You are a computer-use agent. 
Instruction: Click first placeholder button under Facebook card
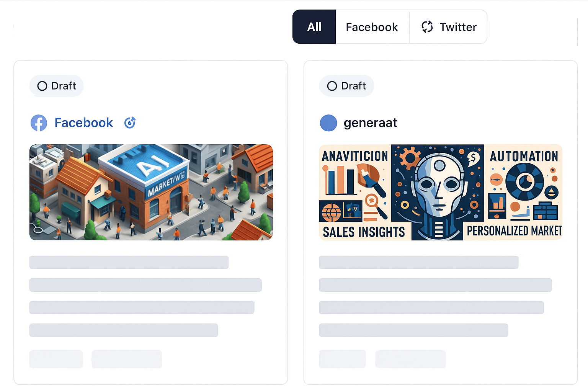click(56, 359)
